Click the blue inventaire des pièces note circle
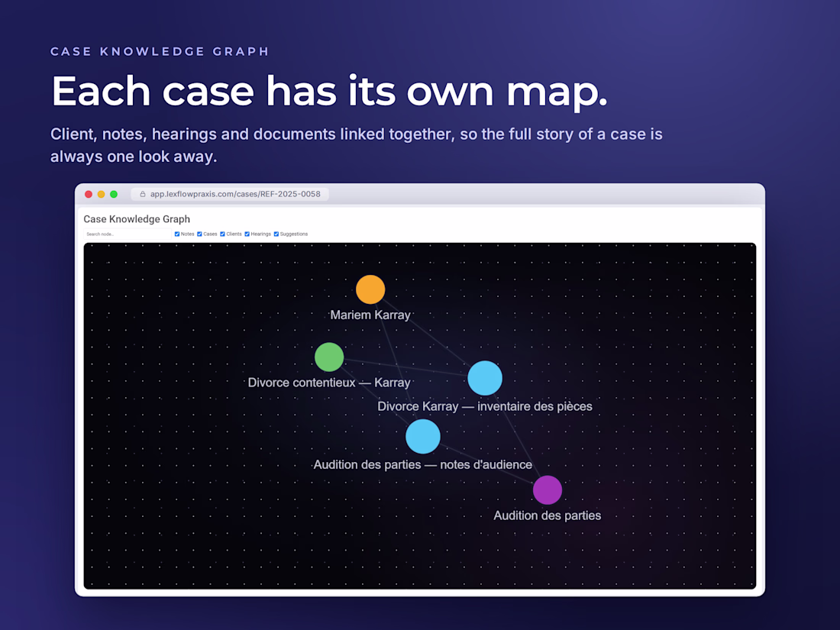This screenshot has width=840, height=630. coord(485,378)
